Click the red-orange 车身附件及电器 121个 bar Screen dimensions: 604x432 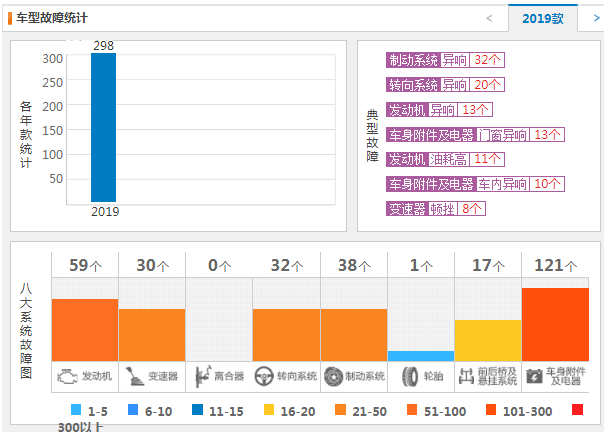point(555,324)
